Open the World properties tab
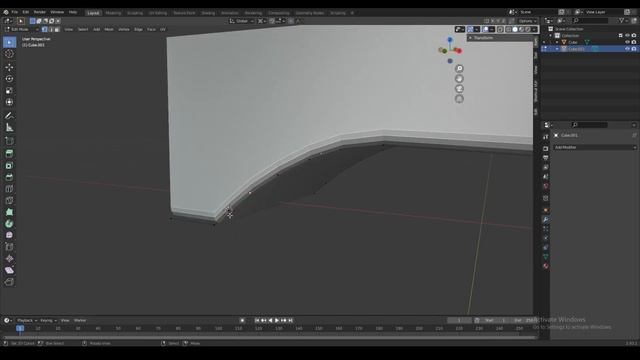This screenshot has height=360, width=640. (545, 186)
